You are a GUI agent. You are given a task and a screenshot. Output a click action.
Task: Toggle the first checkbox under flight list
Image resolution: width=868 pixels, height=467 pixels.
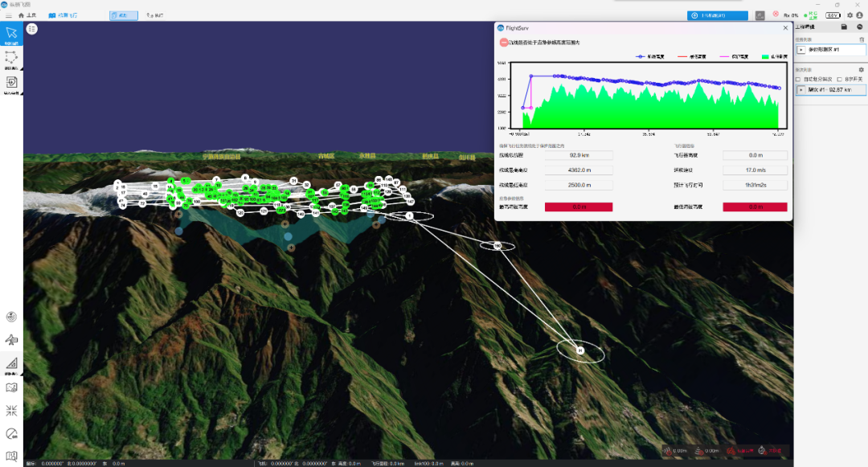[798, 80]
